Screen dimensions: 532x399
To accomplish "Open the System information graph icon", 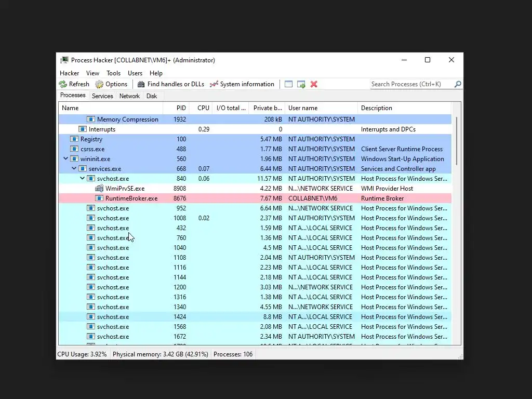I will 214,84.
